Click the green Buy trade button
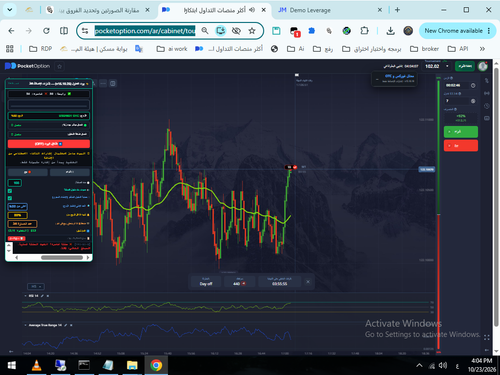This screenshot has height=375, width=500. pyautogui.click(x=461, y=132)
